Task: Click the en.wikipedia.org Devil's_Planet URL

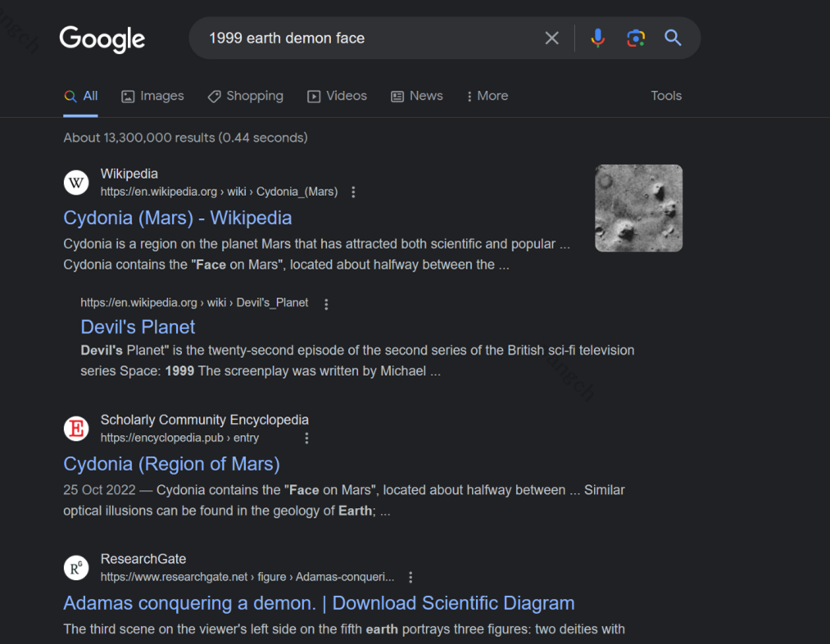Action: tap(194, 302)
